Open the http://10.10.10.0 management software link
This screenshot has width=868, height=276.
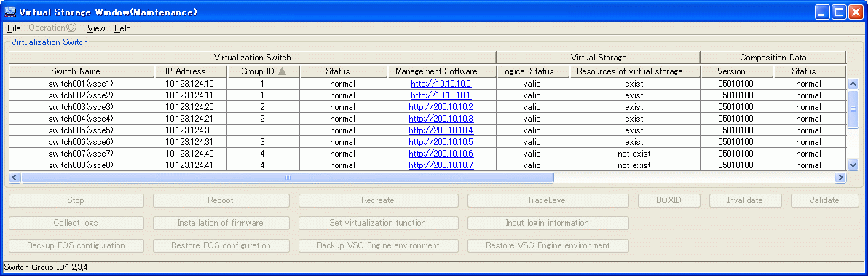click(441, 84)
